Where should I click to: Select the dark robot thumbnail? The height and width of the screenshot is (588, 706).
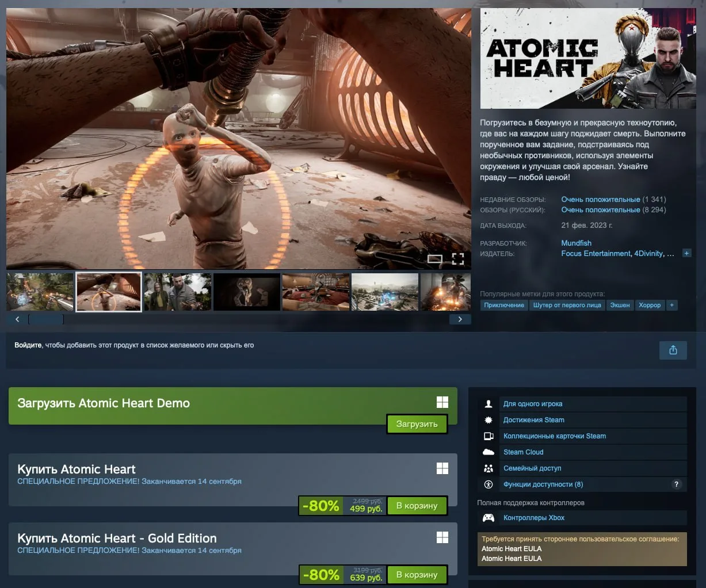coord(247,292)
